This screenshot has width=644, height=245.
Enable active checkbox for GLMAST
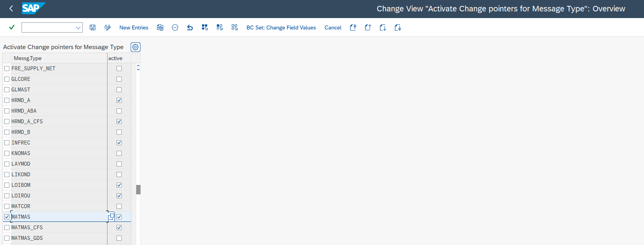119,90
